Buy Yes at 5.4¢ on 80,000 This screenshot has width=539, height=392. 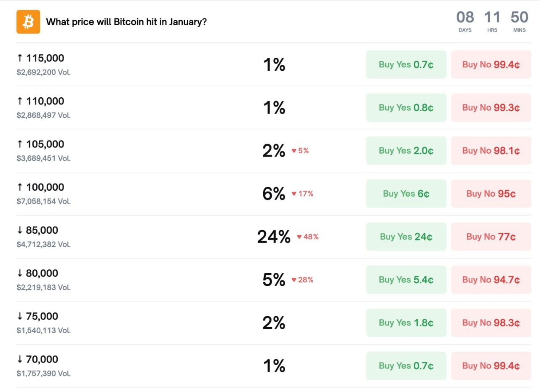click(x=406, y=280)
